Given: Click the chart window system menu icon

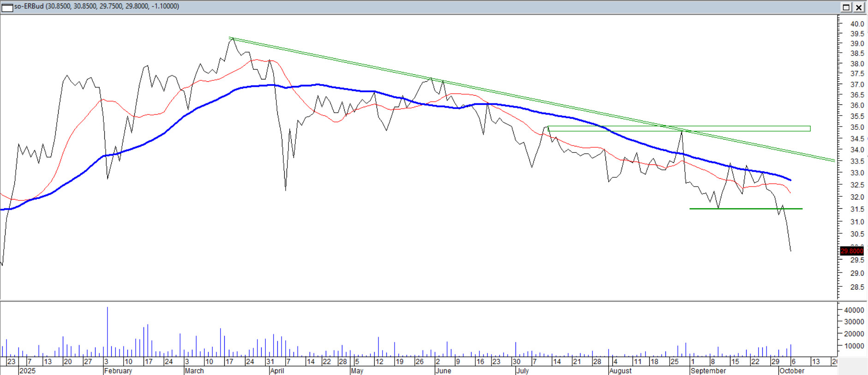Looking at the screenshot, I should pos(7,7).
